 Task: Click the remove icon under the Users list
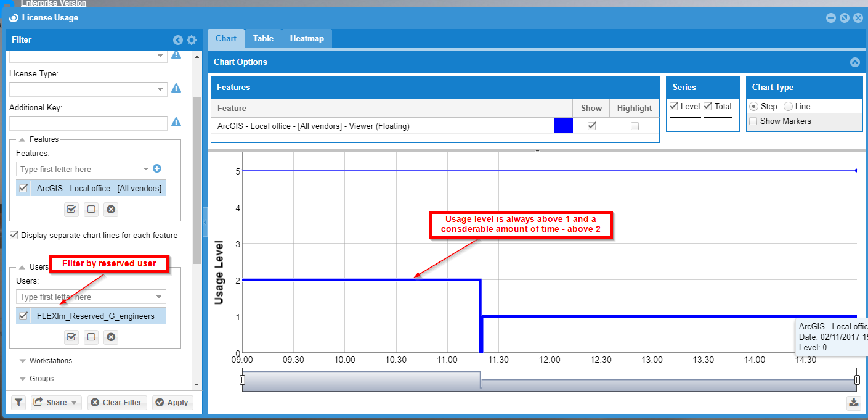pos(111,337)
